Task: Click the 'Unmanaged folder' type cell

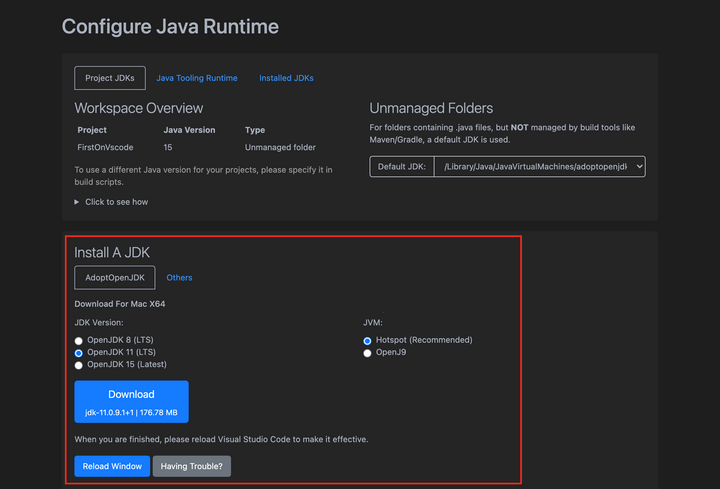Action: coord(281,146)
